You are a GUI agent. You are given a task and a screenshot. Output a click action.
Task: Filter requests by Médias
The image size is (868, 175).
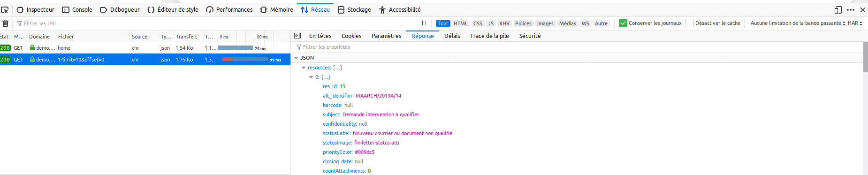click(568, 23)
